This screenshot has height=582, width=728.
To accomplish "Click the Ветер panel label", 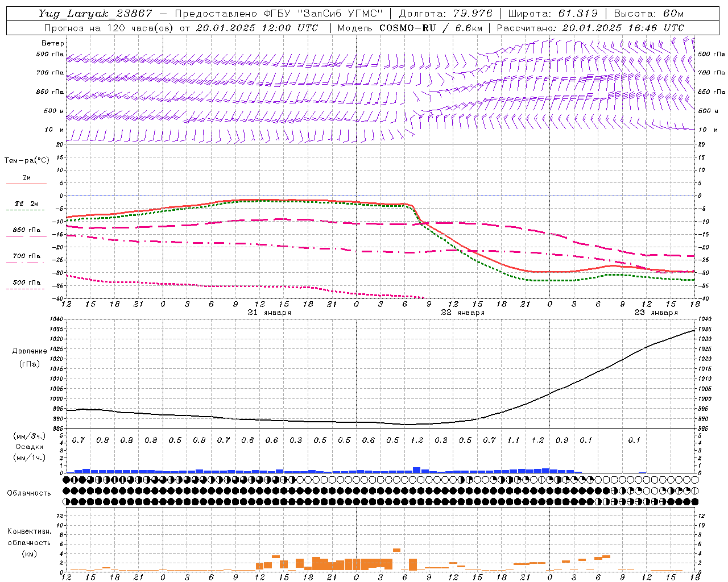I will point(53,43).
